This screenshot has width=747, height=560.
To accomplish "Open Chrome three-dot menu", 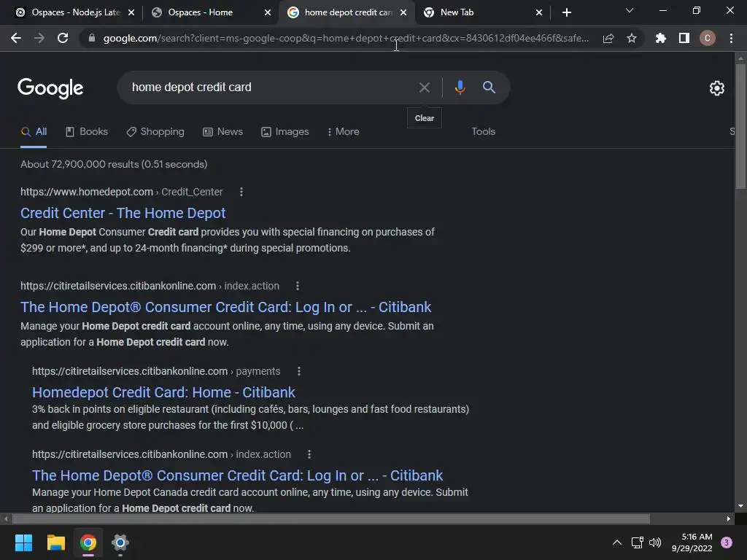I will pos(731,38).
